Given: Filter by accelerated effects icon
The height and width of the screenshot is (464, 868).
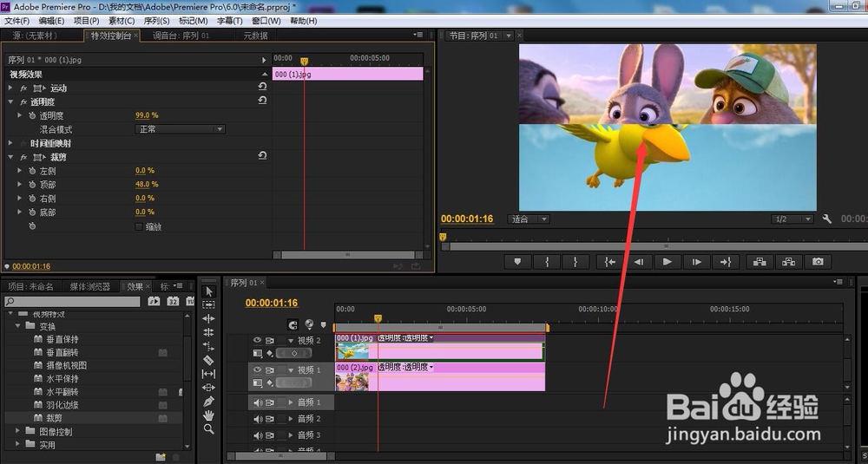Looking at the screenshot, I should [154, 302].
